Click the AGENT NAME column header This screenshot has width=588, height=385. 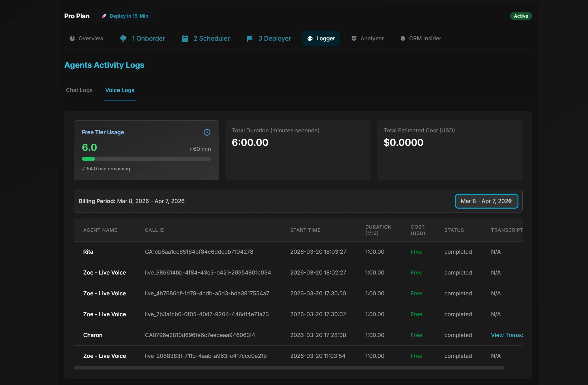(100, 230)
